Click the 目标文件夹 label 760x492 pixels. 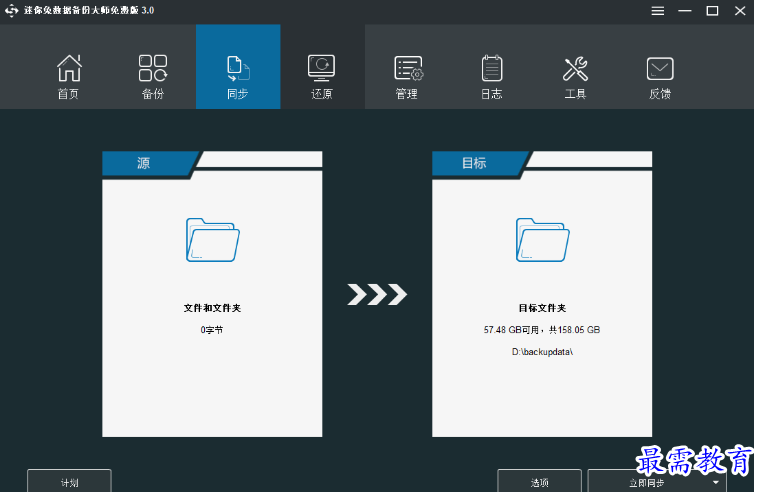(542, 308)
